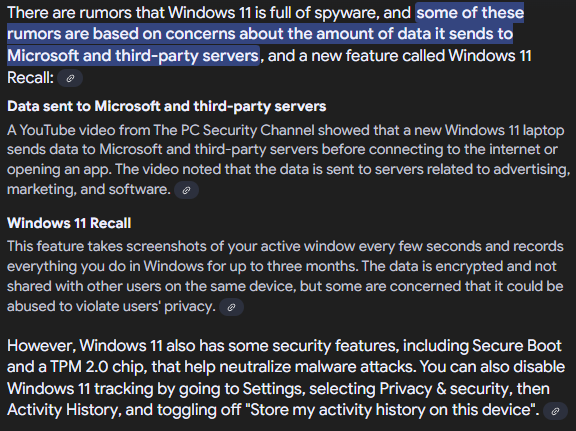
Task: Click "The PC Security Channel" in the paragraph
Action: pos(234,130)
